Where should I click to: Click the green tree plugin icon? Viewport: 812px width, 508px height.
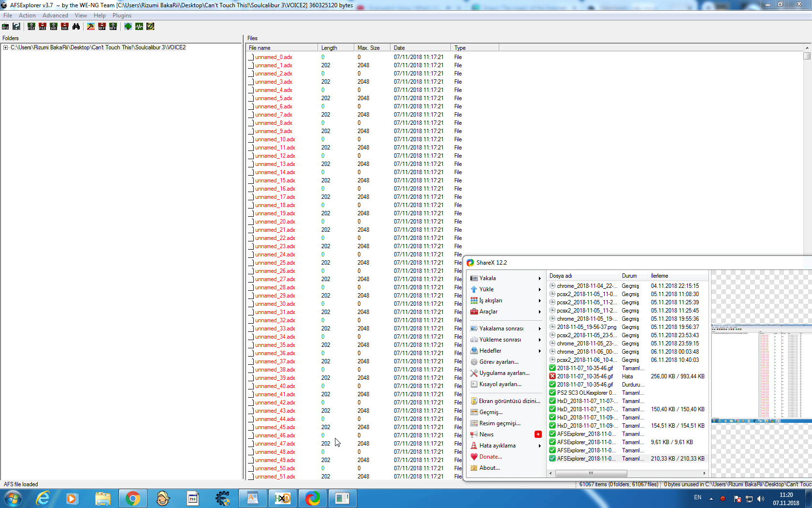[128, 27]
